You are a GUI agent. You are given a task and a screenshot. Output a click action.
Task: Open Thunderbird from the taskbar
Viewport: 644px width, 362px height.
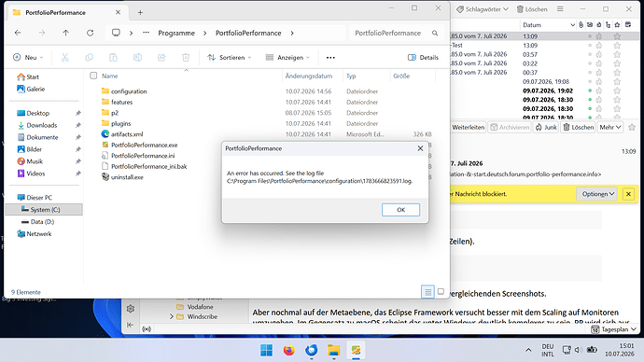pyautogui.click(x=312, y=351)
